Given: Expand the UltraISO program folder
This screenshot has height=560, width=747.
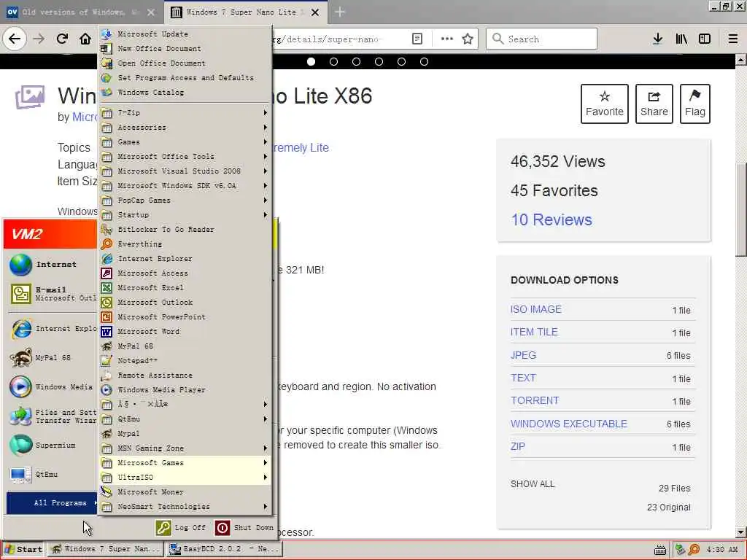Looking at the screenshot, I should point(185,477).
